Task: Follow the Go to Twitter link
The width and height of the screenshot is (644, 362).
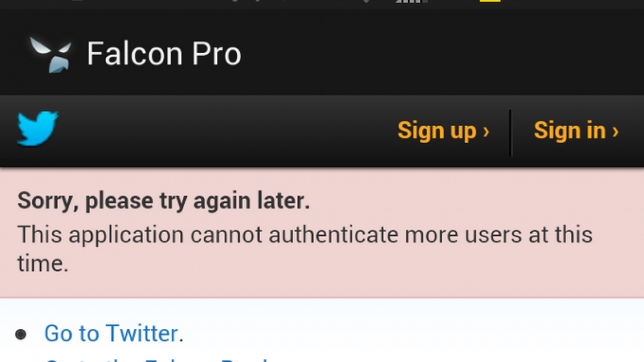Action: pyautogui.click(x=111, y=334)
